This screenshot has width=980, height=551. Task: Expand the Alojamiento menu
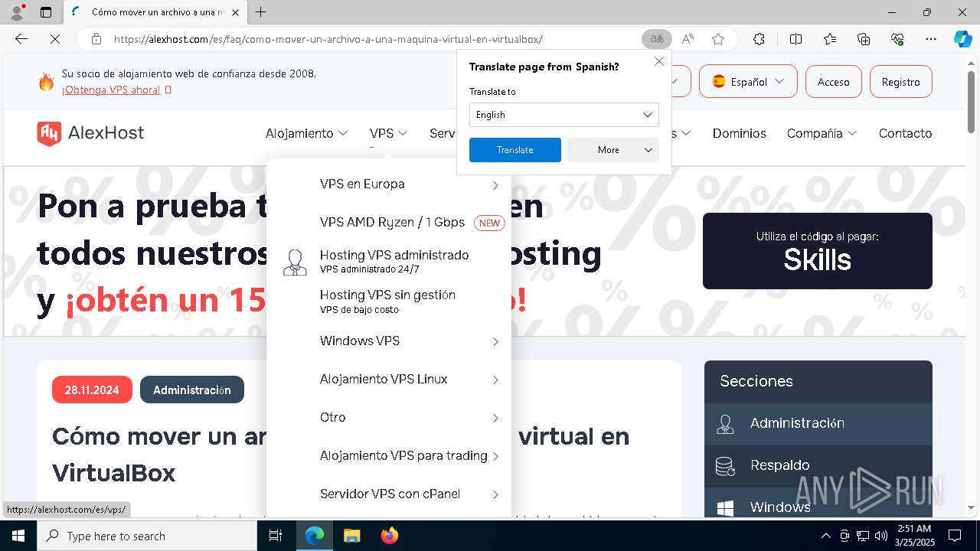(306, 133)
